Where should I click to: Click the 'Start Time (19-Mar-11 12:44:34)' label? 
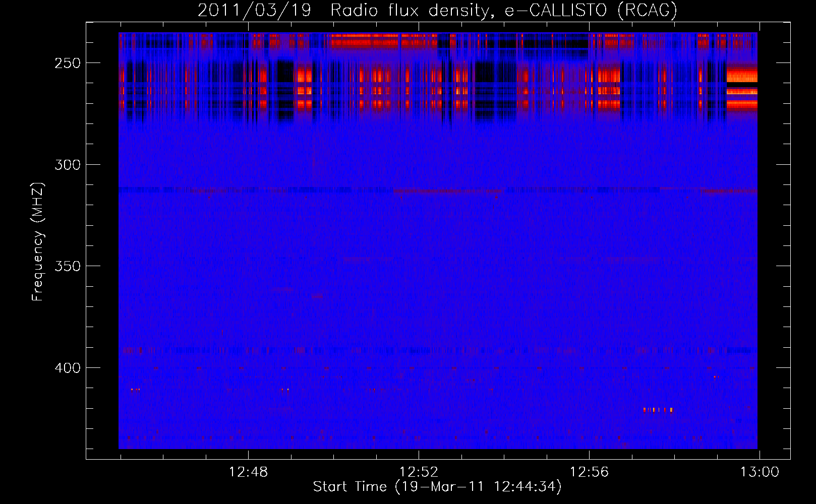pos(437,487)
